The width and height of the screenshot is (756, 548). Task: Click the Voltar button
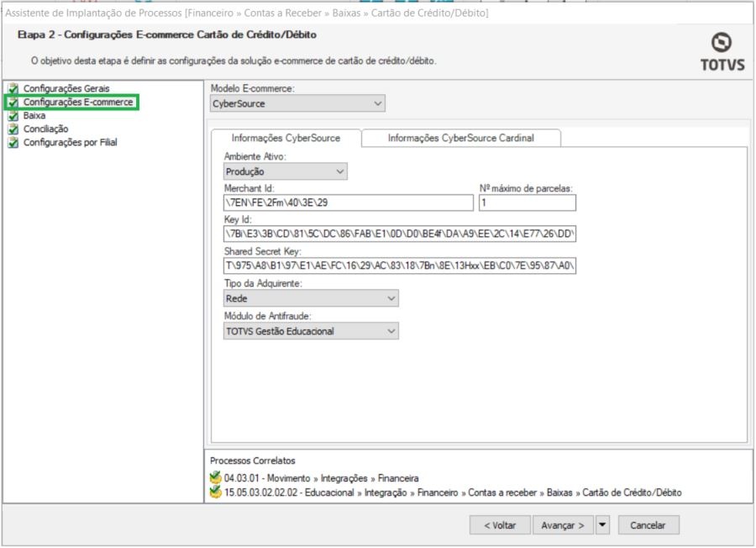[x=500, y=524]
